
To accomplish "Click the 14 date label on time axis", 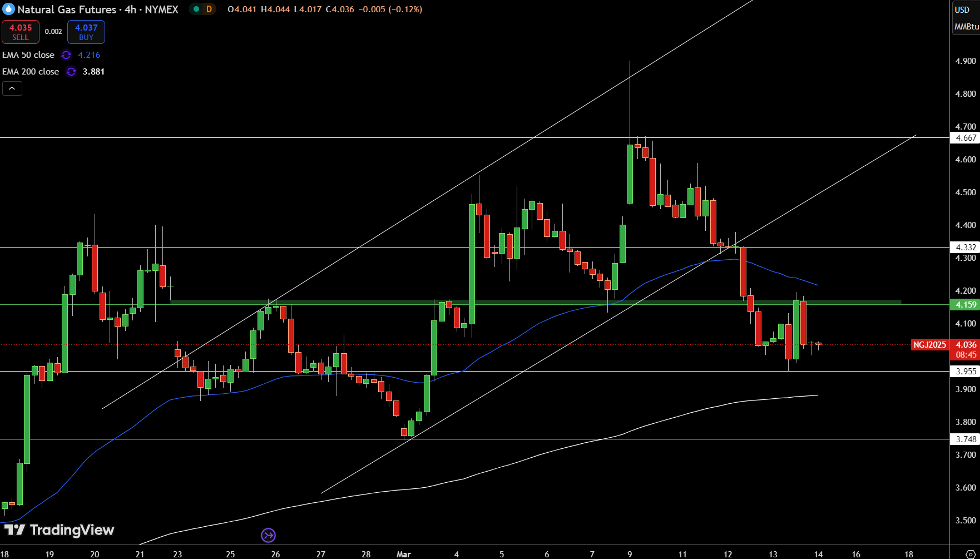I will [x=818, y=554].
